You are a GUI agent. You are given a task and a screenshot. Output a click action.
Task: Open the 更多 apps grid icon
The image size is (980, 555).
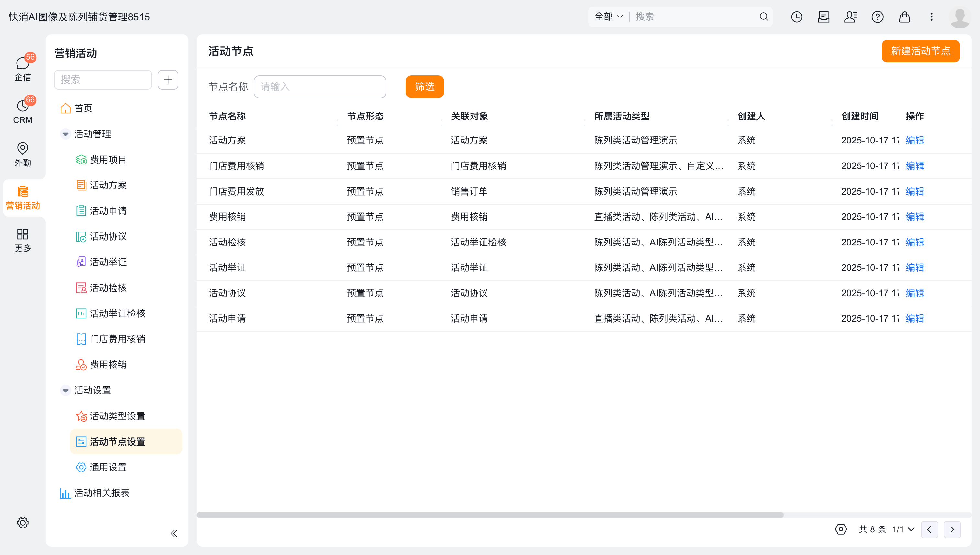23,240
